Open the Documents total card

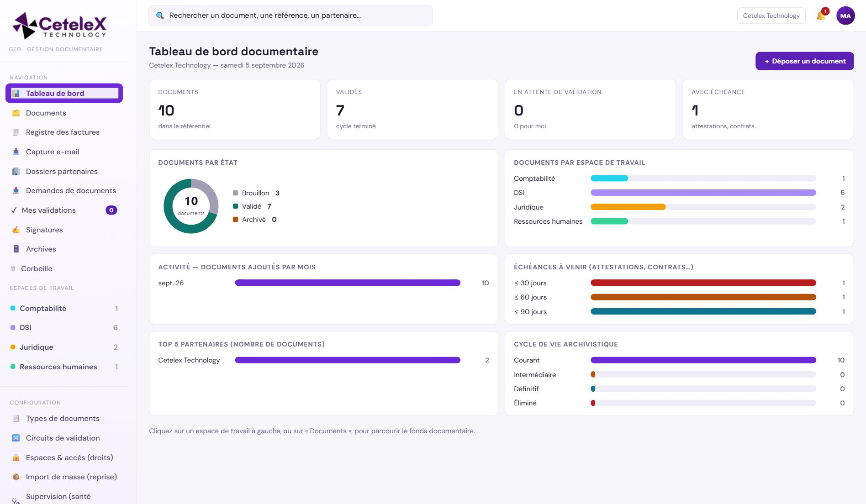pyautogui.click(x=234, y=109)
